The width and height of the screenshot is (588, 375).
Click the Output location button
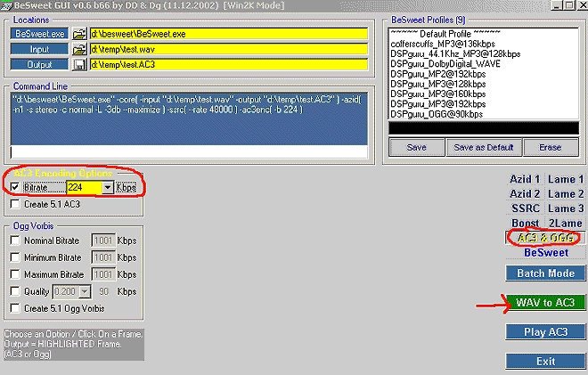tap(40, 64)
